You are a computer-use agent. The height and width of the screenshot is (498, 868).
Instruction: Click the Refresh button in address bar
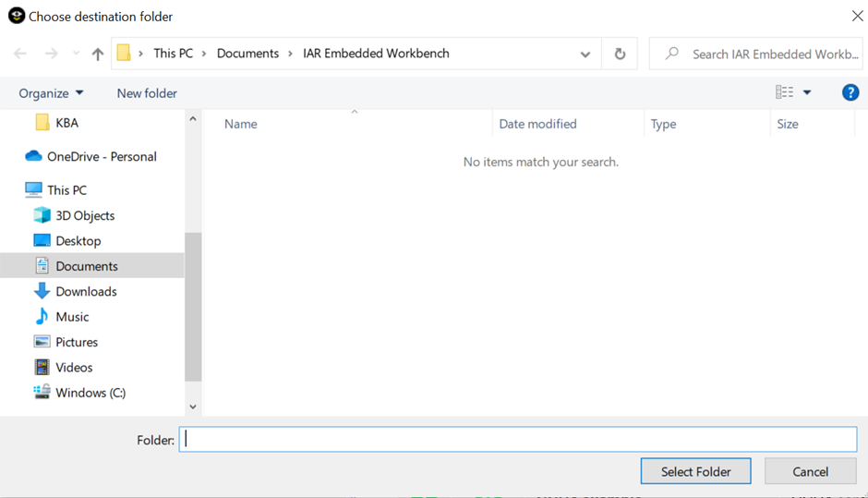click(620, 55)
